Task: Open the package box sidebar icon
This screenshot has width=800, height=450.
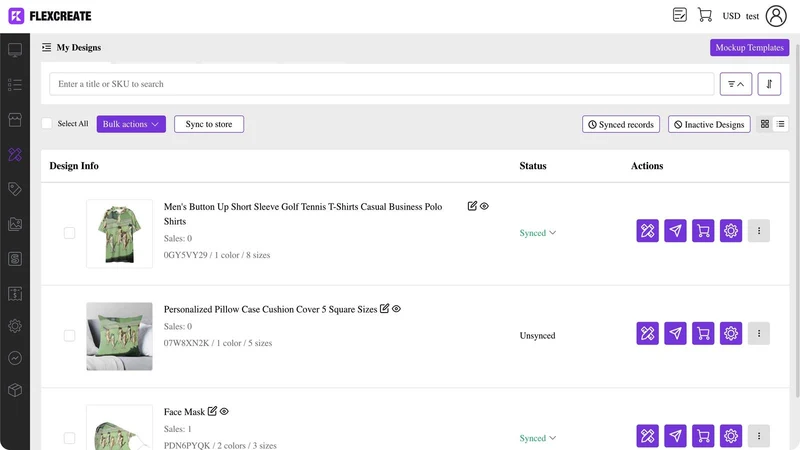Action: 15,390
